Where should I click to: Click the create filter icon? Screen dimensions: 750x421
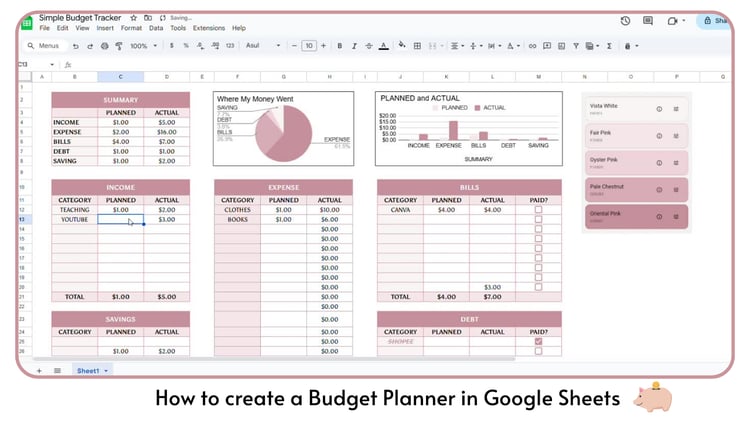click(576, 46)
